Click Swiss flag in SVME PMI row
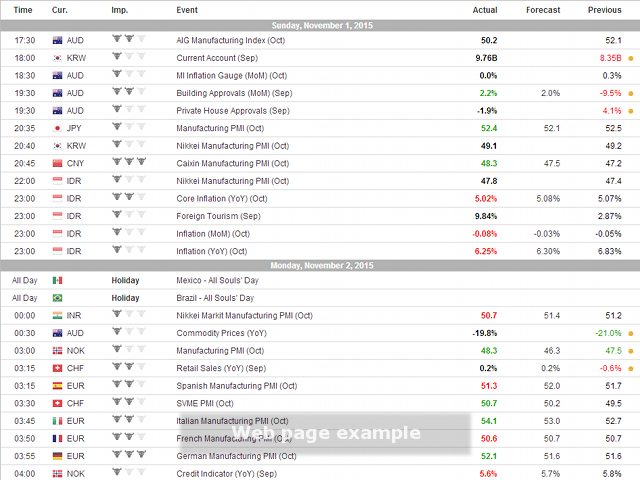This screenshot has width=640, height=480. click(58, 403)
